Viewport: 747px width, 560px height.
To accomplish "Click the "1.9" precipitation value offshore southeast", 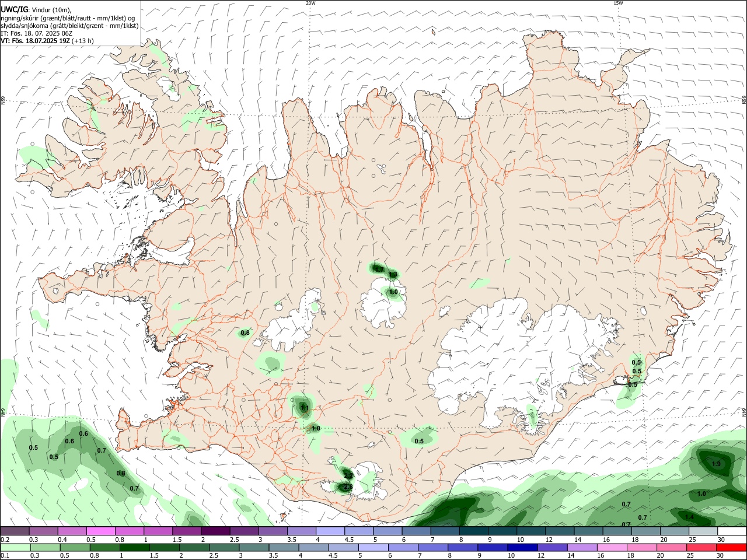I will pyautogui.click(x=717, y=464).
